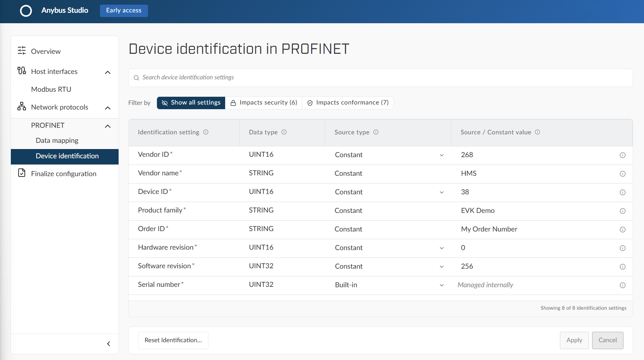Collapse the Host interfaces section
This screenshot has height=360, width=644.
click(108, 72)
